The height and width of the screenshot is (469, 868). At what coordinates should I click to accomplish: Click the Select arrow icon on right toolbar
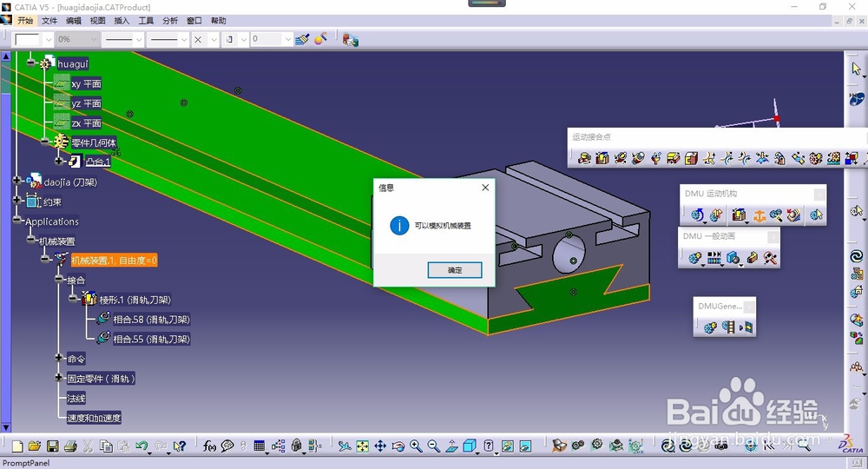(x=857, y=69)
